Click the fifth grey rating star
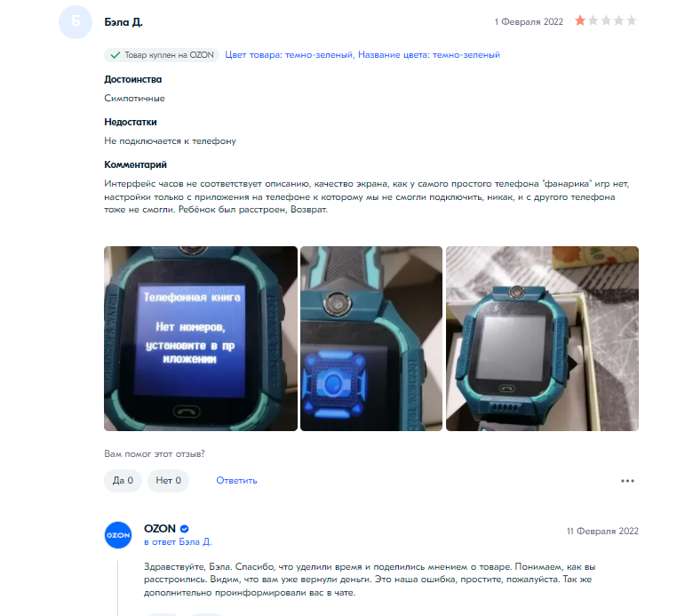677x616 pixels. (632, 20)
